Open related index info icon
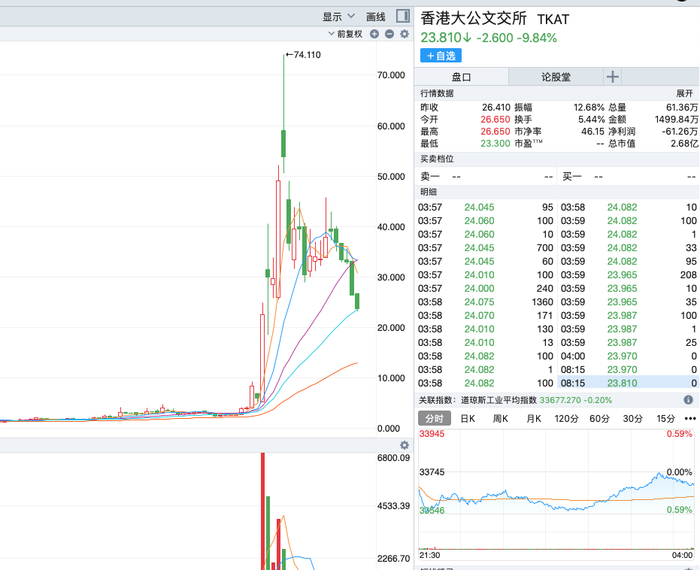700x570 pixels. coord(688,399)
